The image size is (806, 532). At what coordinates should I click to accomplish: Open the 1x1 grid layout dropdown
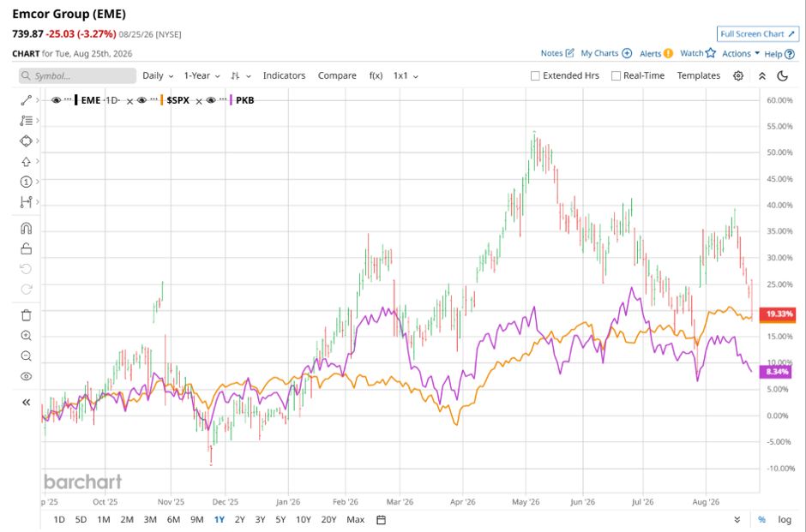tap(406, 75)
